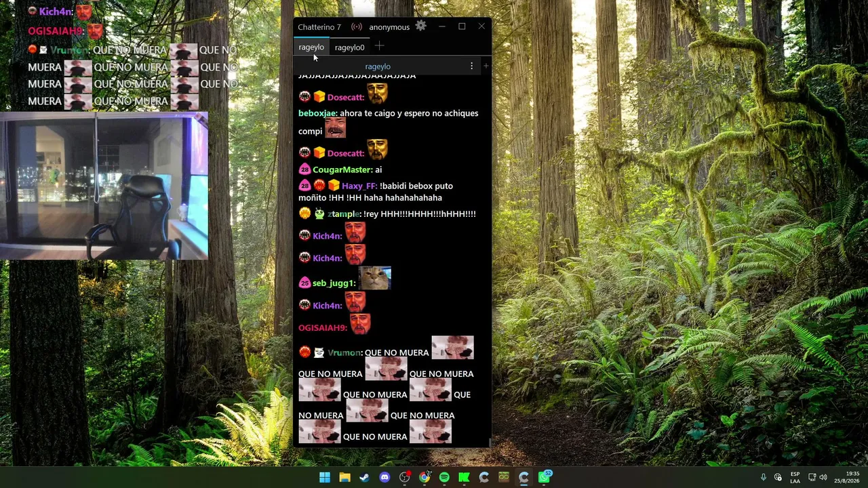868x488 pixels.
Task: Open Steam from the taskbar
Action: pos(364,478)
